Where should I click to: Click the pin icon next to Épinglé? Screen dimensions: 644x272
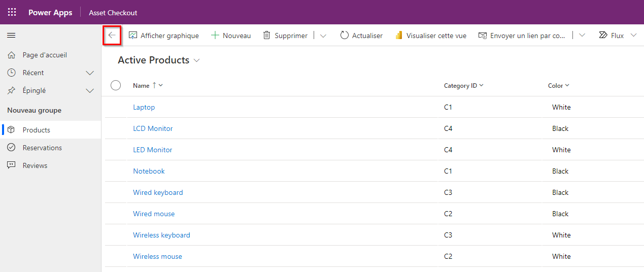[11, 90]
